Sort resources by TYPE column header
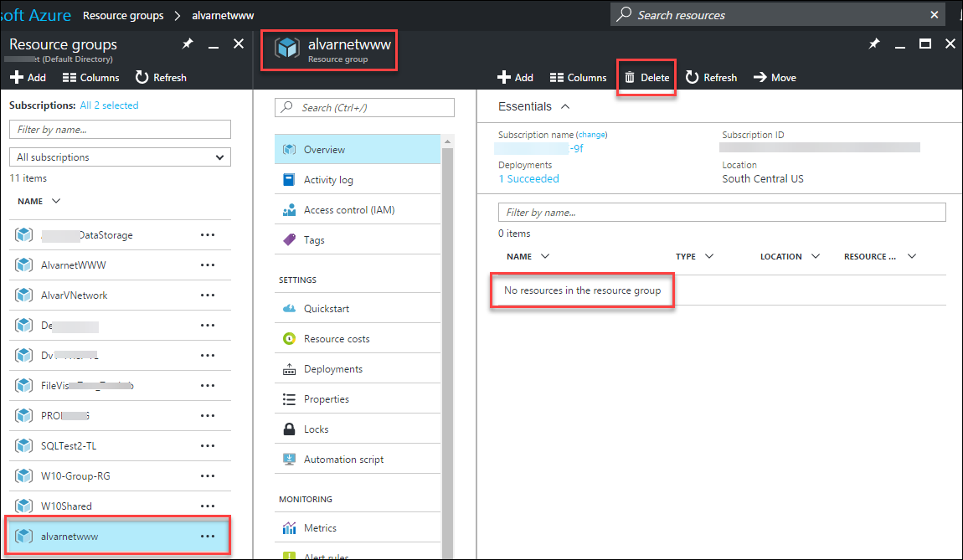The height and width of the screenshot is (560, 963). 694,256
